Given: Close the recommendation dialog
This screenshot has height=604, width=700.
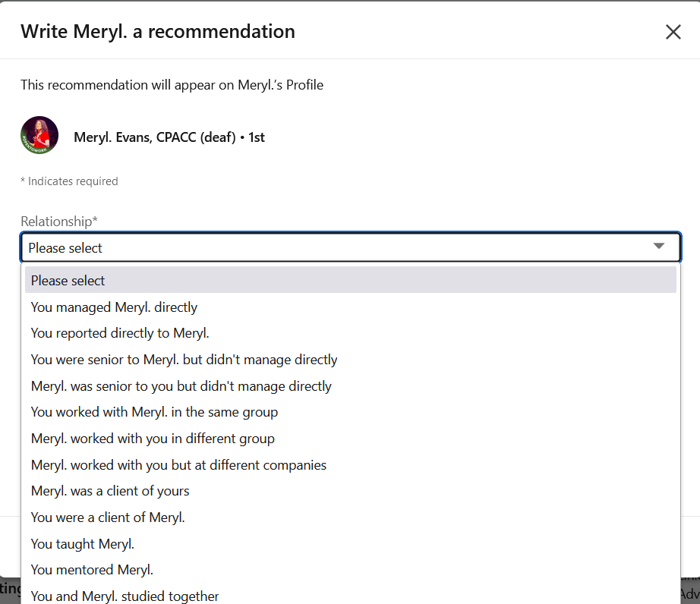Looking at the screenshot, I should pos(673,32).
